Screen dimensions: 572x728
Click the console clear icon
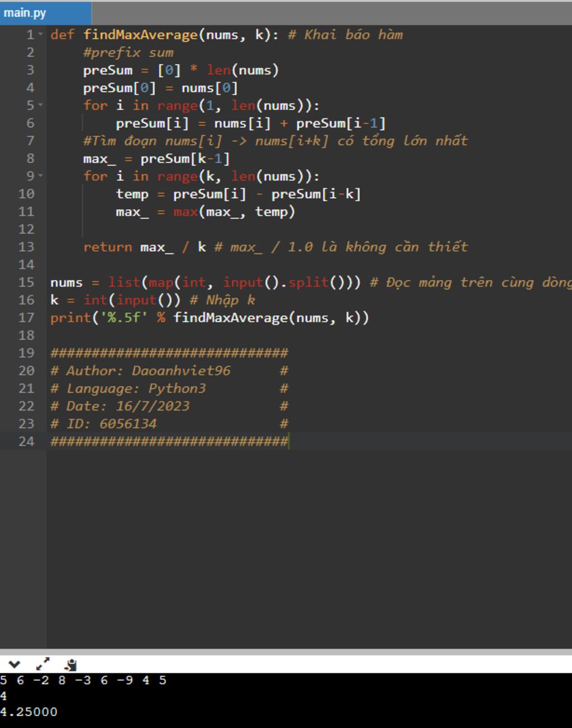pos(70,664)
